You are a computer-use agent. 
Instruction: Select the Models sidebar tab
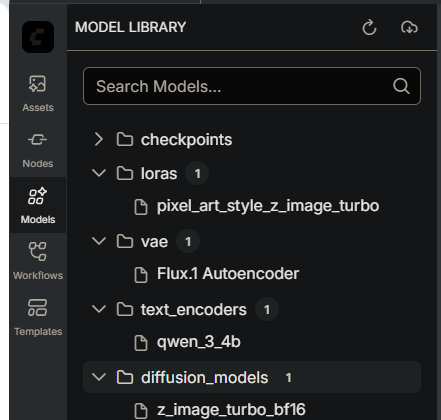click(38, 205)
